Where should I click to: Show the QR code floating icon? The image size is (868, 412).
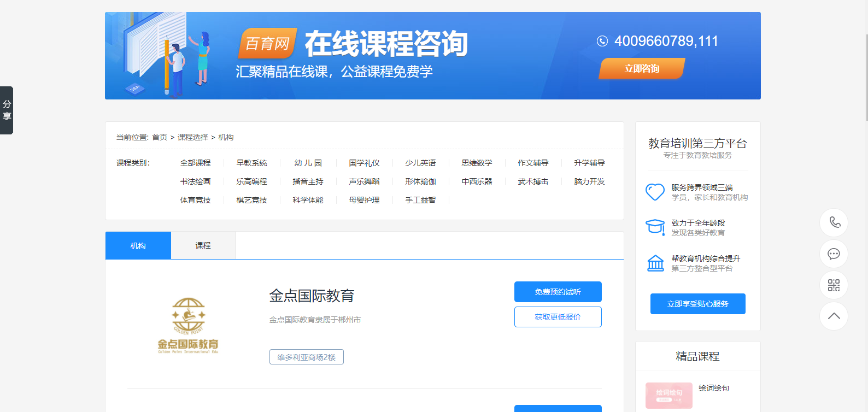[x=834, y=285]
